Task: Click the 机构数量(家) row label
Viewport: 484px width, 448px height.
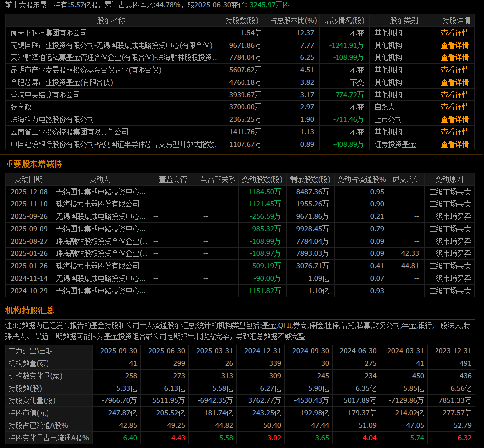Action: (x=29, y=363)
